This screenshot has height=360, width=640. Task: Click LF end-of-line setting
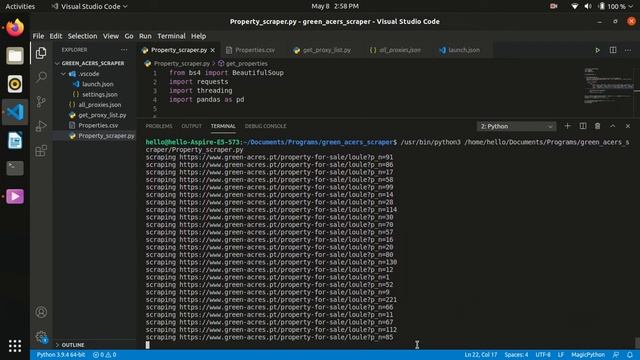pos(561,355)
